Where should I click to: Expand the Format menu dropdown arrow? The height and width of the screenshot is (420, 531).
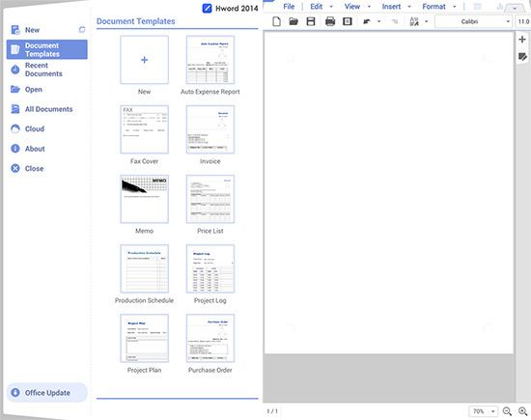[454, 7]
